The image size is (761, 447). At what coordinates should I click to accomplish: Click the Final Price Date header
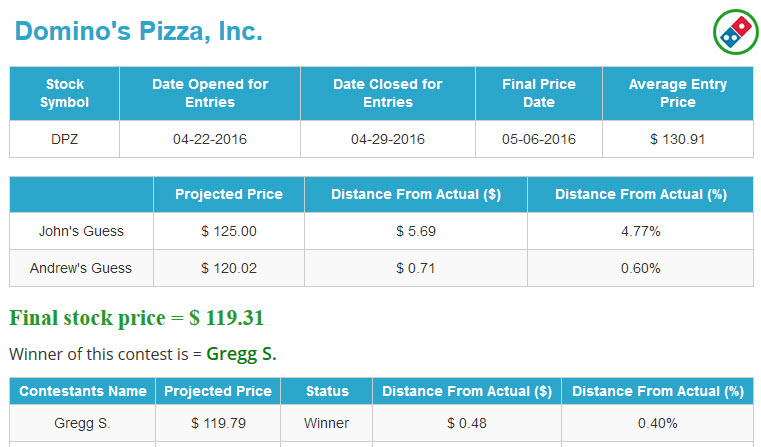[539, 93]
